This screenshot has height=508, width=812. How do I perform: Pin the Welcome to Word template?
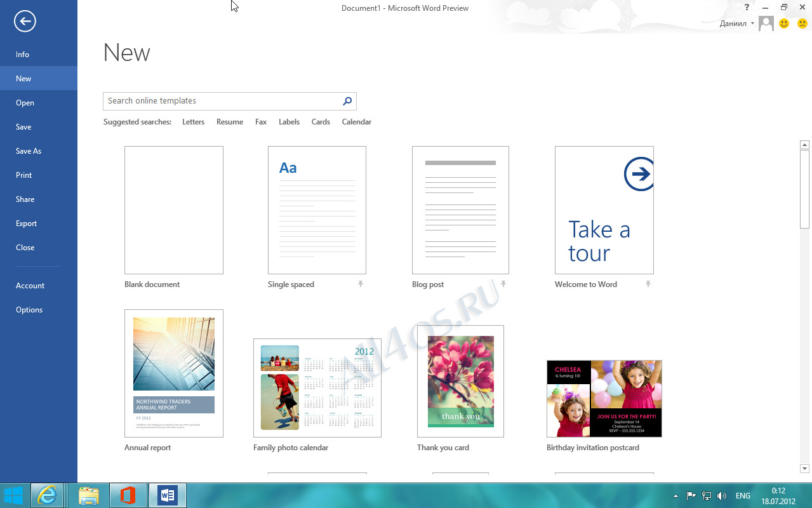pos(648,284)
